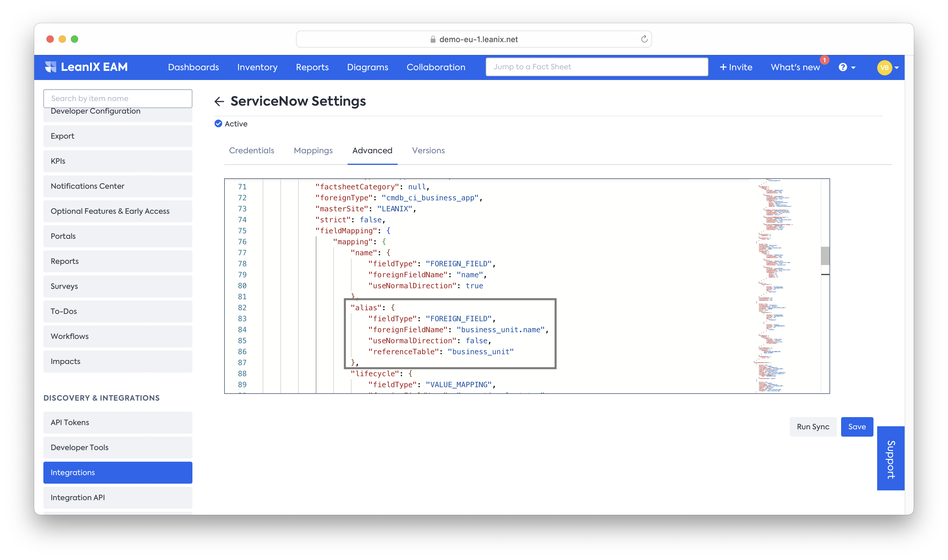Open Impacts in the sidebar
This screenshot has width=948, height=560.
pos(118,361)
